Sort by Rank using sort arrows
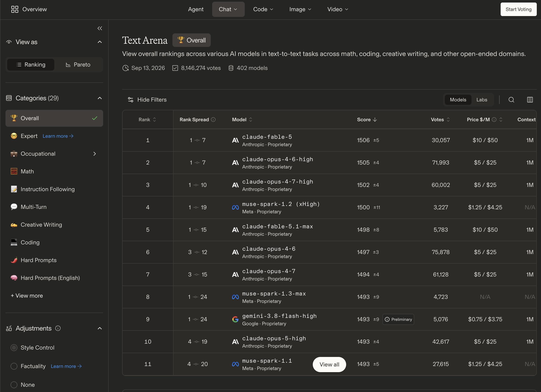Viewport: 541px width, 392px height. [154, 120]
